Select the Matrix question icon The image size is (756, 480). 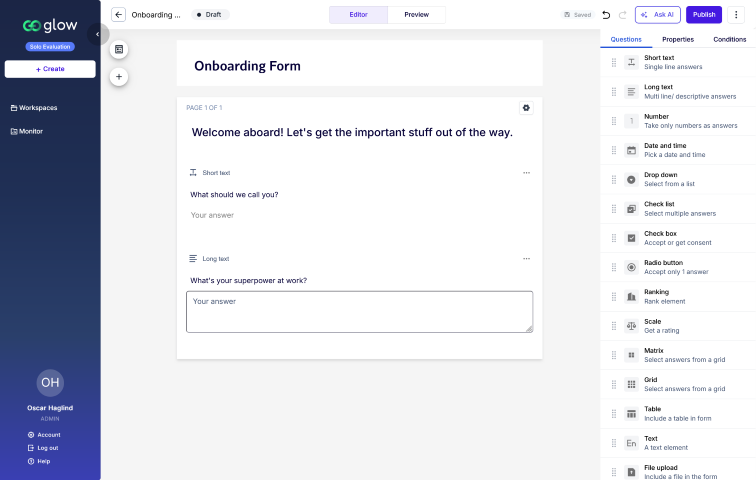point(631,355)
